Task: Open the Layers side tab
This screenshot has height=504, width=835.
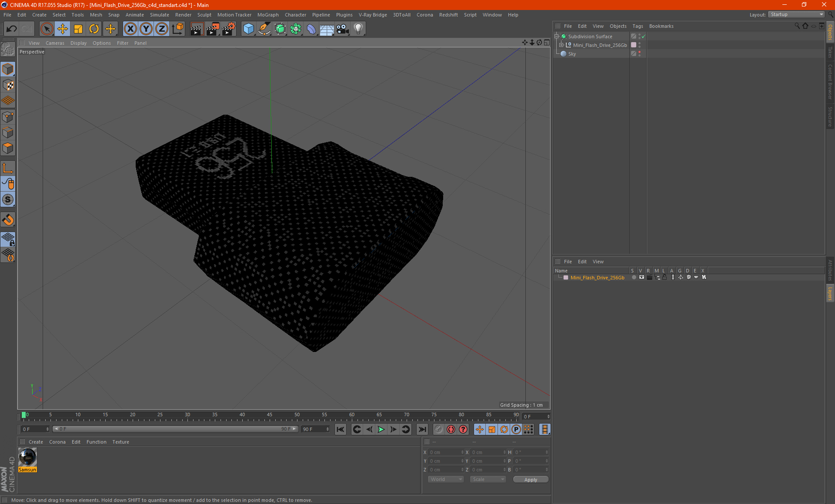Action: tap(830, 293)
